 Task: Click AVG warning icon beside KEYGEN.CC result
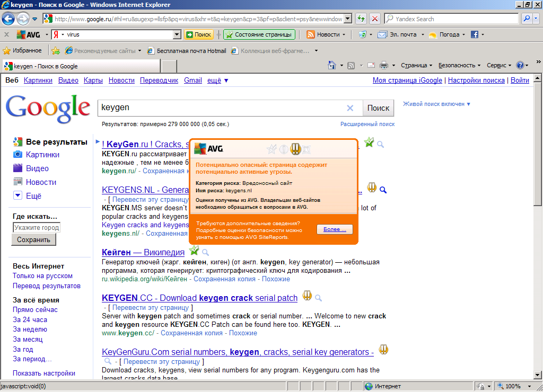pos(307,296)
